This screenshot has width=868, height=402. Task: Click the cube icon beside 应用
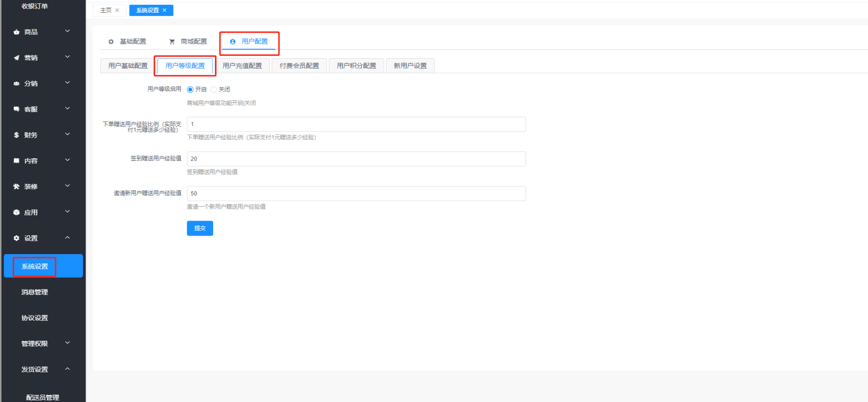[x=17, y=212]
